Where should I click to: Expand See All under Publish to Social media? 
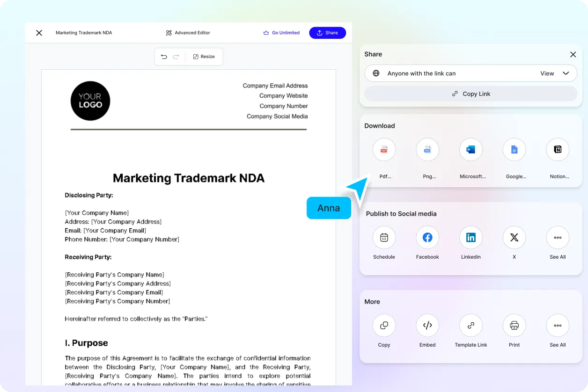coord(558,238)
